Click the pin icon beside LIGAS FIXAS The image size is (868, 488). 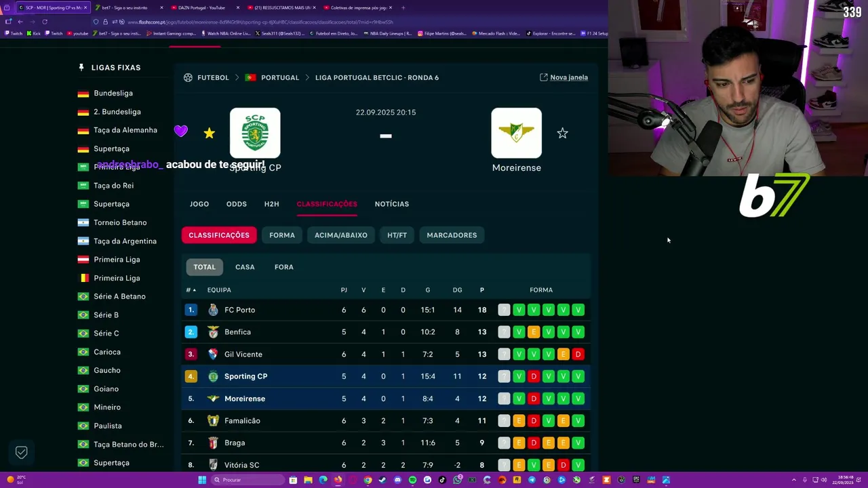pos(81,68)
